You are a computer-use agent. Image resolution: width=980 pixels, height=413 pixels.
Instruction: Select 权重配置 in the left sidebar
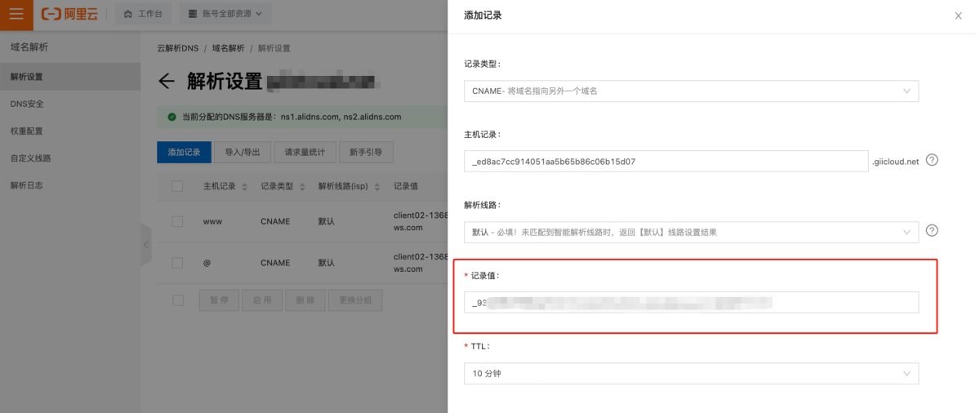[27, 131]
